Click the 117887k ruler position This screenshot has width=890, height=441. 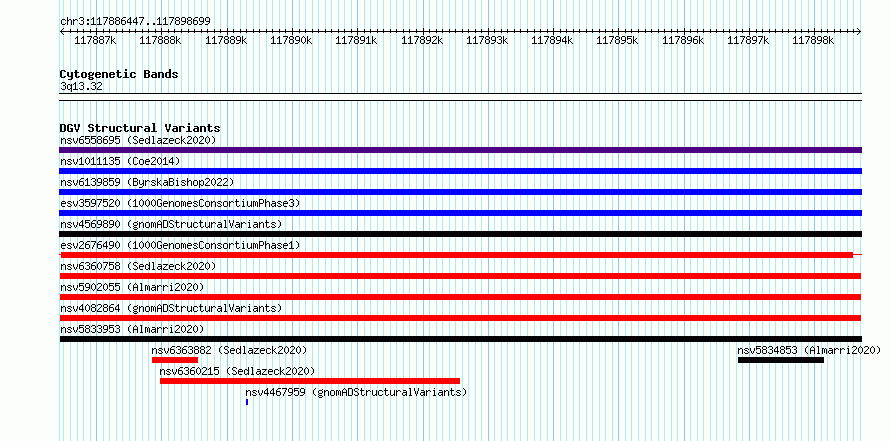(x=95, y=40)
